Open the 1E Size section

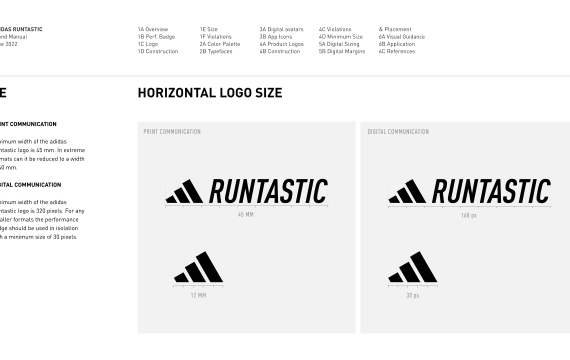[209, 29]
